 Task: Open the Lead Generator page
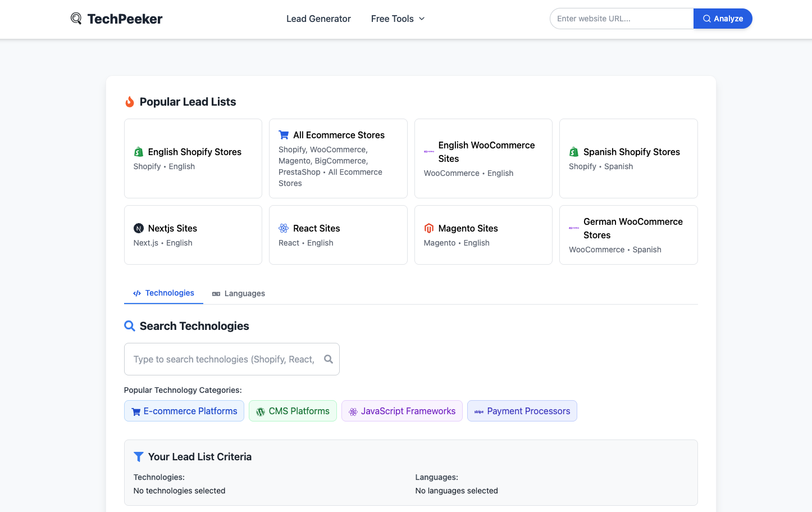pos(318,19)
